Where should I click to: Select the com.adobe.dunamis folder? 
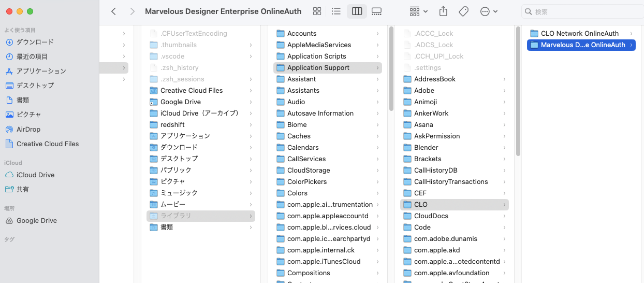tap(455, 238)
